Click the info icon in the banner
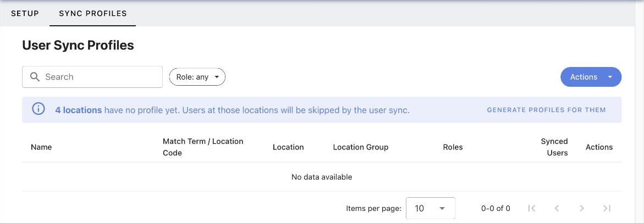The image size is (644, 223). click(38, 109)
